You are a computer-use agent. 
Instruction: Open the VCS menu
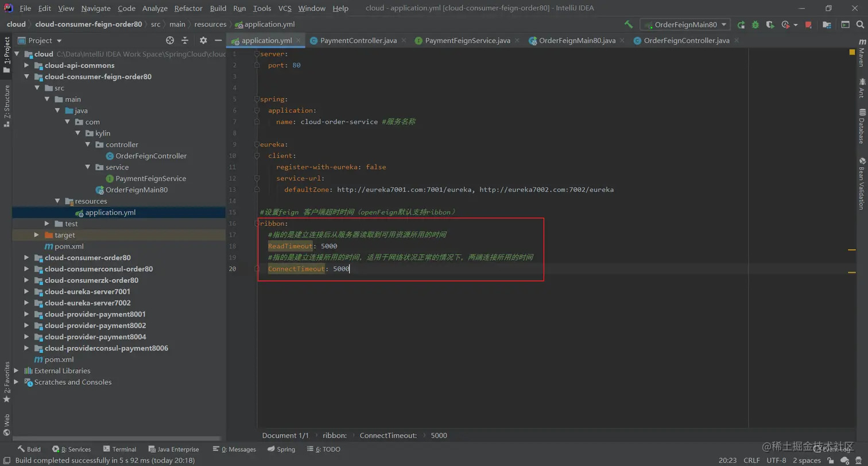pos(285,8)
